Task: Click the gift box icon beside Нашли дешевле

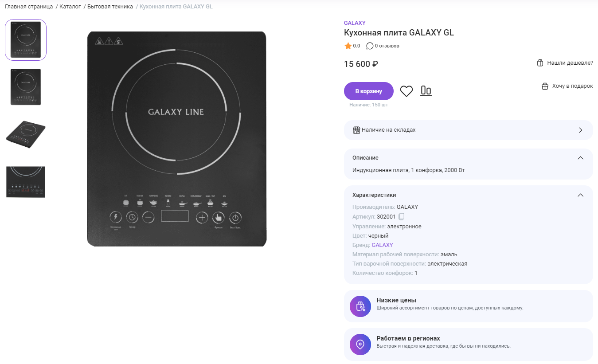Action: tap(540, 63)
